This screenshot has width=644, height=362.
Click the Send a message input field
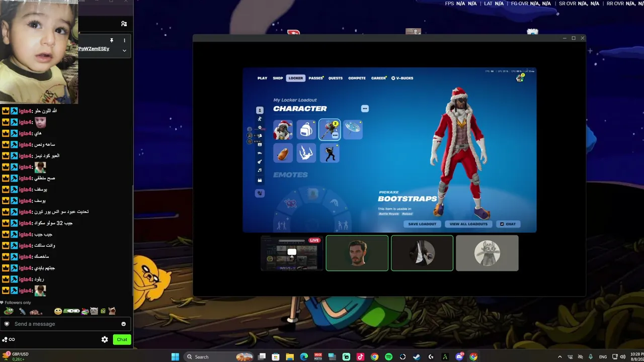click(x=65, y=324)
